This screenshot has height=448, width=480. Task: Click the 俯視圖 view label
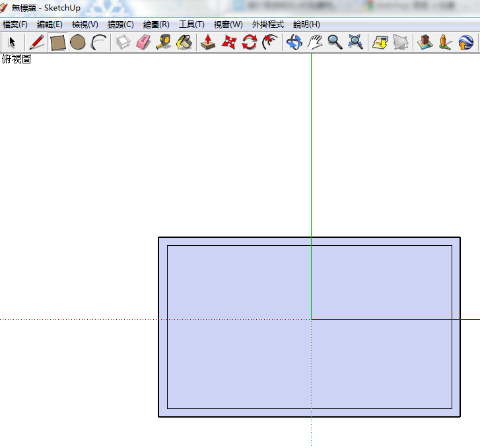pos(17,59)
